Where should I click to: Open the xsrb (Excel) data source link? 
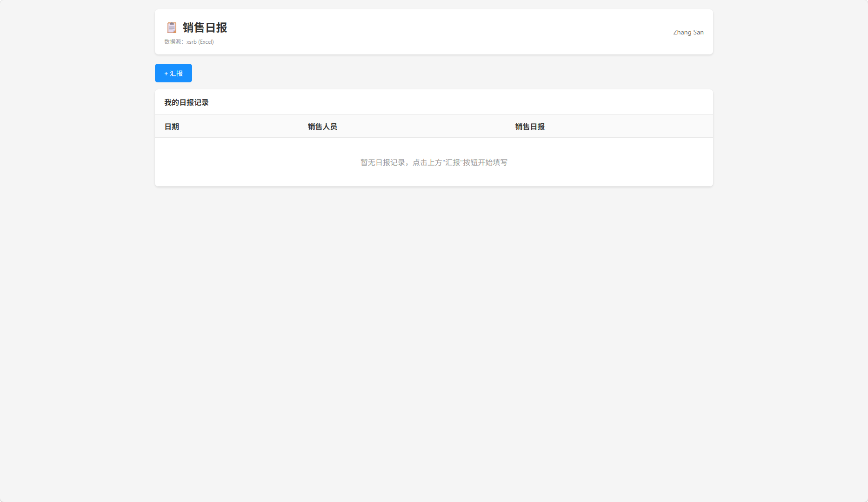(200, 41)
